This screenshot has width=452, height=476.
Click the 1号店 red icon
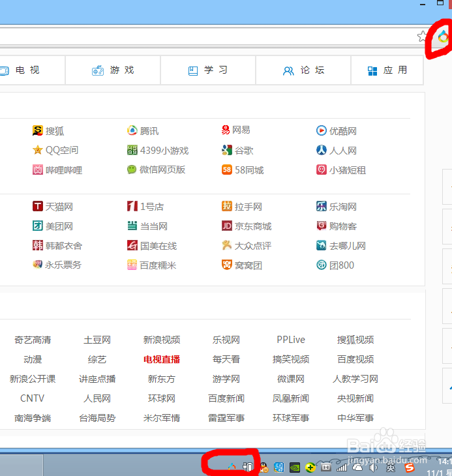point(132,207)
